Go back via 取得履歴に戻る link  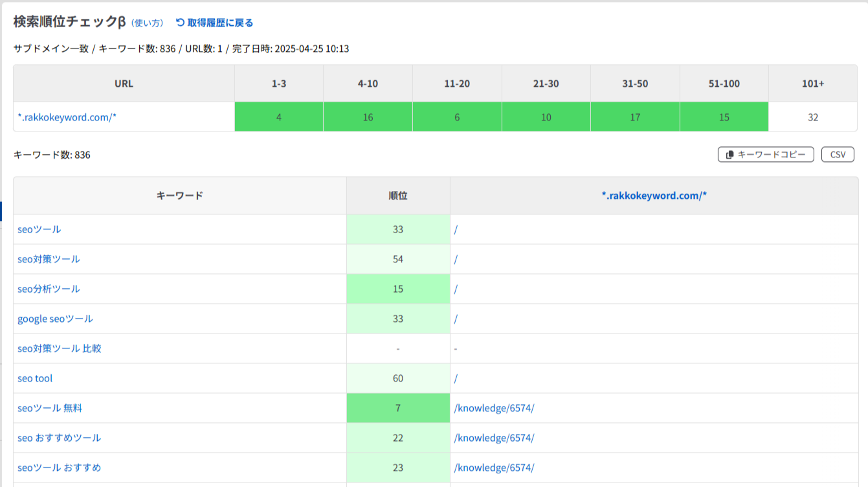(220, 23)
